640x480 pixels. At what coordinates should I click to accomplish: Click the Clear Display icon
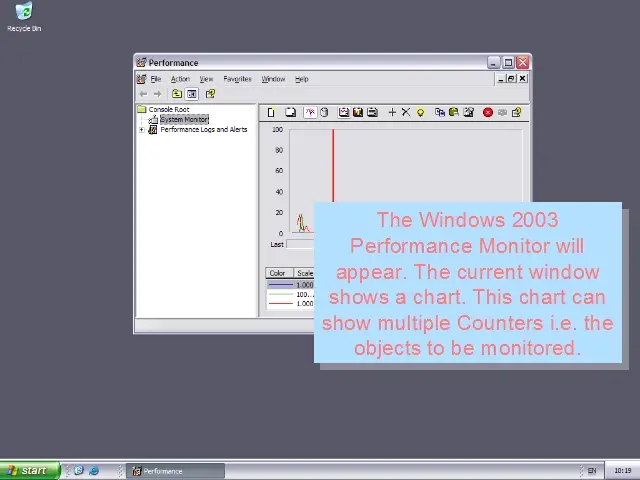(x=290, y=112)
